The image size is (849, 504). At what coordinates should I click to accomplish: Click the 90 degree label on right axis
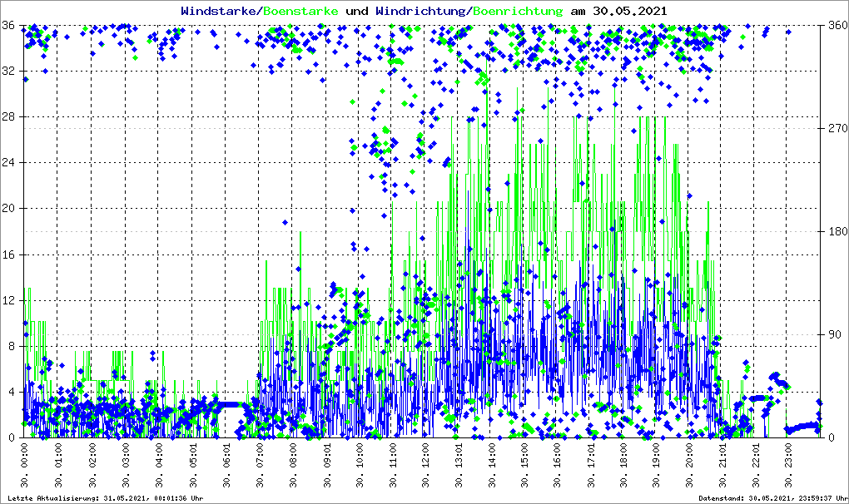point(832,334)
